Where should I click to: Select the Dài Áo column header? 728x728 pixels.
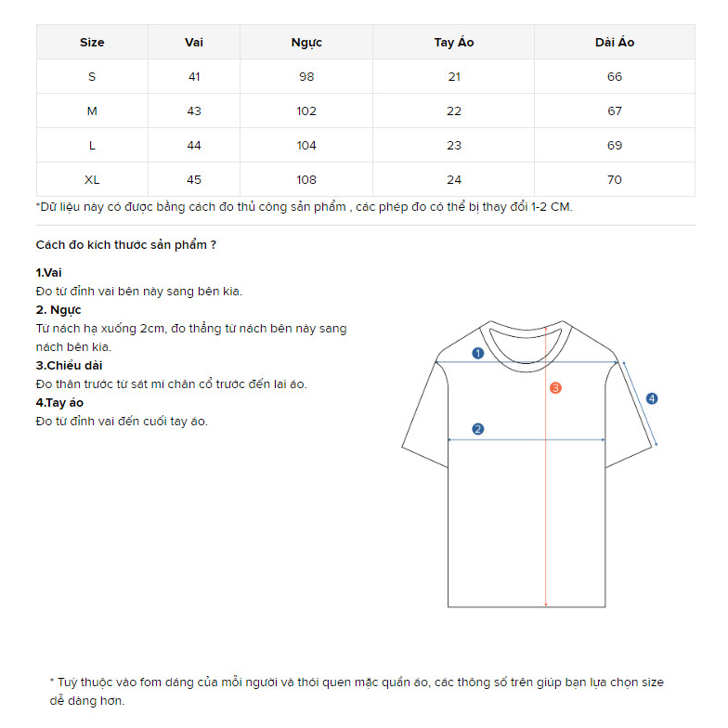[615, 42]
